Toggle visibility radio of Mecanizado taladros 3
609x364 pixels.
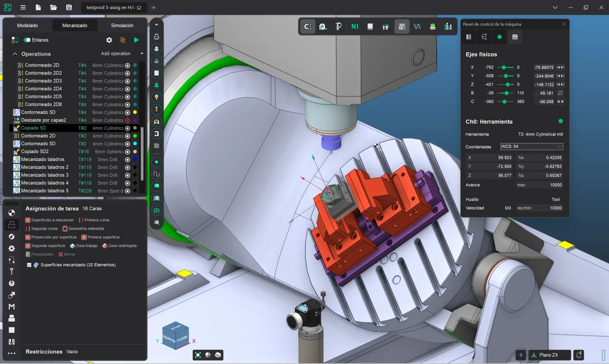point(128,175)
